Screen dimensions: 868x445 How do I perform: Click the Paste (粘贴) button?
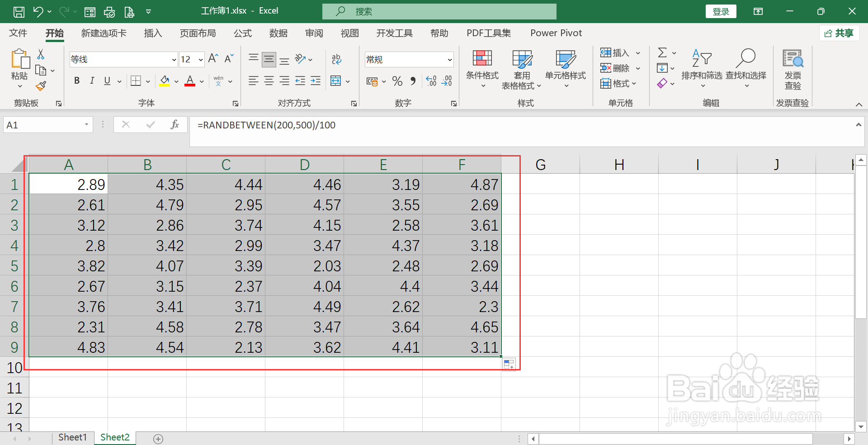pyautogui.click(x=19, y=69)
